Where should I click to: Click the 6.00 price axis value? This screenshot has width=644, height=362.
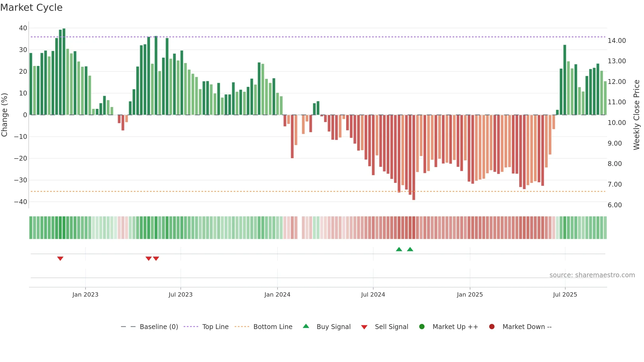point(615,205)
